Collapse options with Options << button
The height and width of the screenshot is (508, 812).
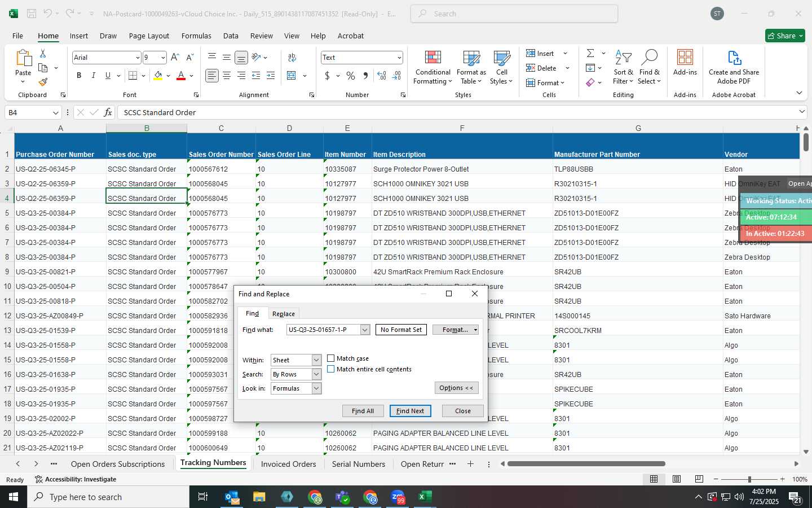coord(456,388)
